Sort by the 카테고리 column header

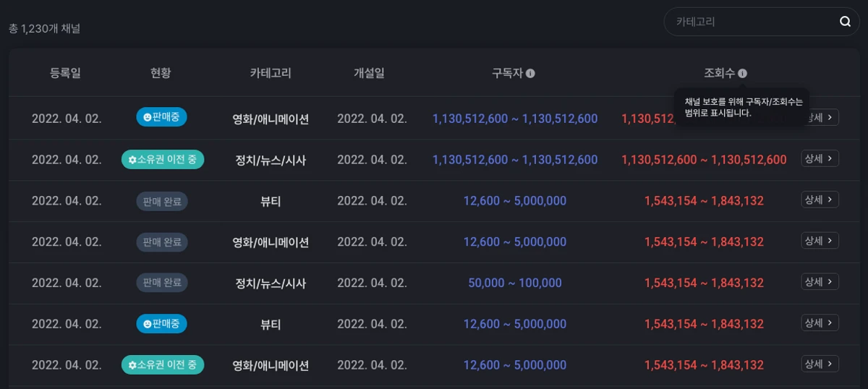271,73
